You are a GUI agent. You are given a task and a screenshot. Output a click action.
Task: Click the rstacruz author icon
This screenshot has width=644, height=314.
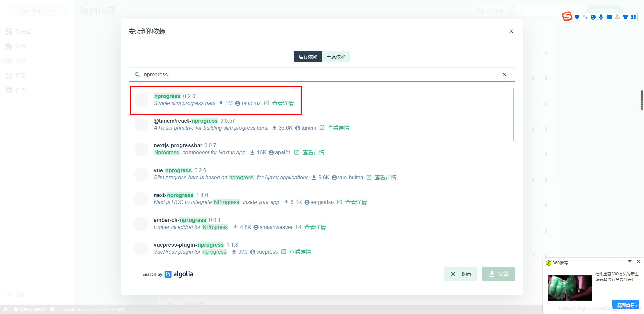pos(238,103)
